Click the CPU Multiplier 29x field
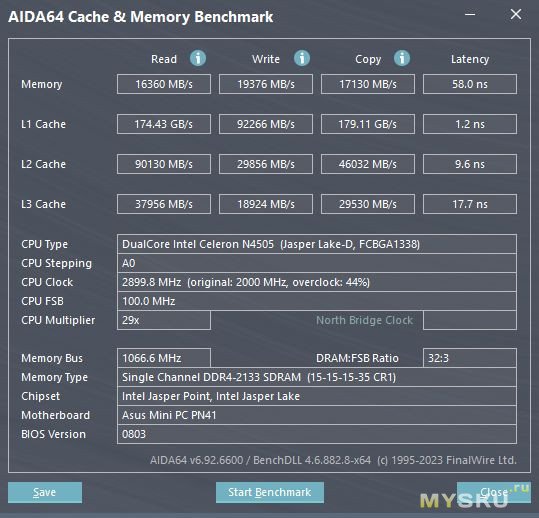The height and width of the screenshot is (518, 539). point(164,320)
